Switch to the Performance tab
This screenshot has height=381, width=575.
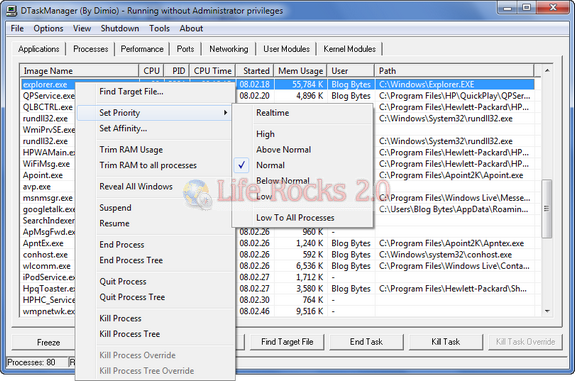142,49
